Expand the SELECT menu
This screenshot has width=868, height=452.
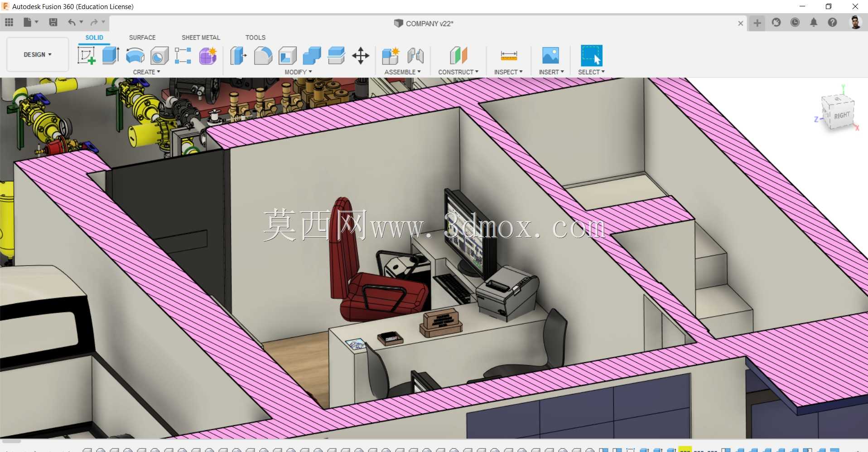[591, 72]
